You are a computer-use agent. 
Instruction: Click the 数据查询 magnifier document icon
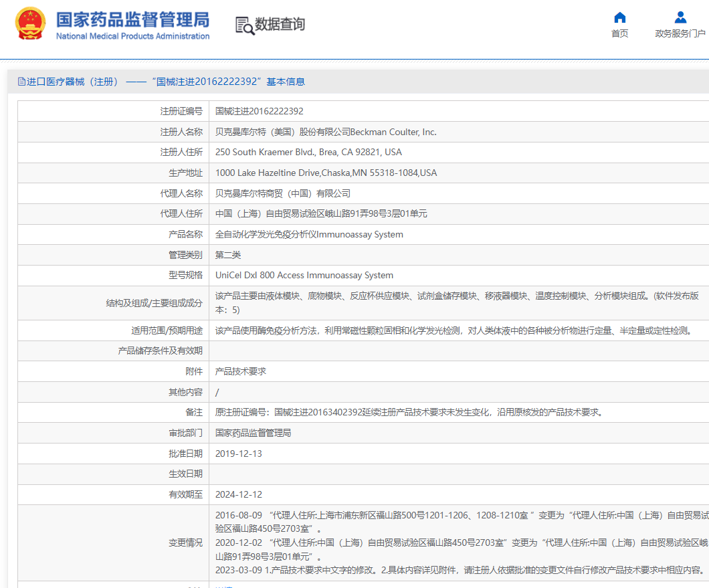pyautogui.click(x=245, y=25)
